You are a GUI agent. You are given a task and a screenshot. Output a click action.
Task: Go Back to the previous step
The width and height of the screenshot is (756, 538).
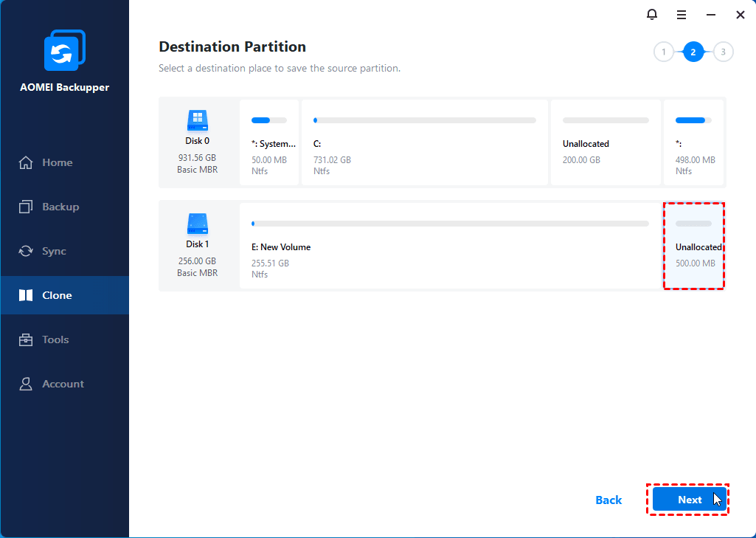coord(608,500)
